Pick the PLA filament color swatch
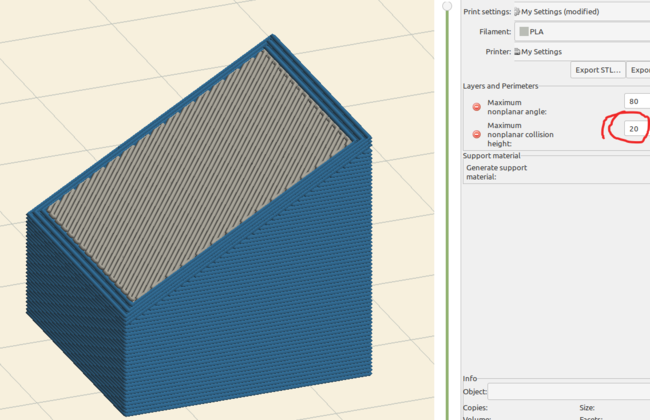This screenshot has height=420, width=650. (524, 32)
